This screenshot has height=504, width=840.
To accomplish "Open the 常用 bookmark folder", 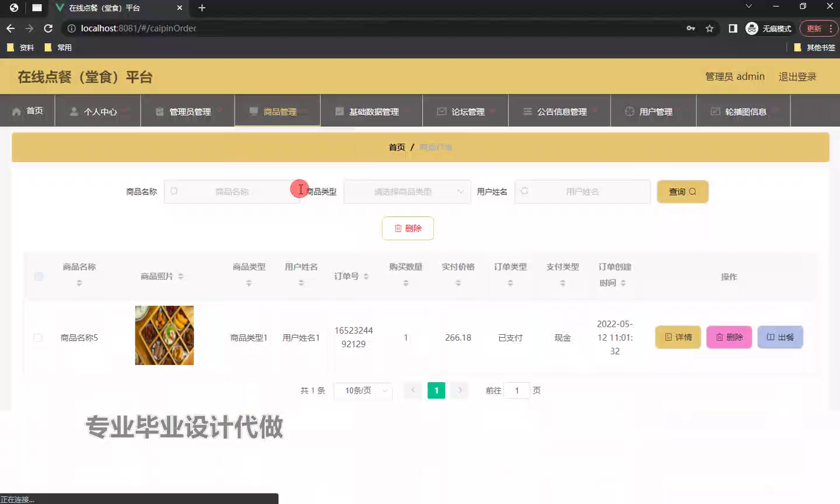I will click(x=58, y=47).
